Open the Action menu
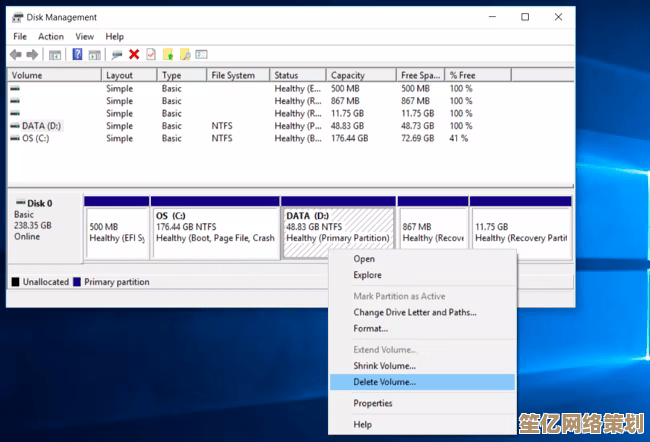Screen dimensions: 650x442 tap(51, 36)
